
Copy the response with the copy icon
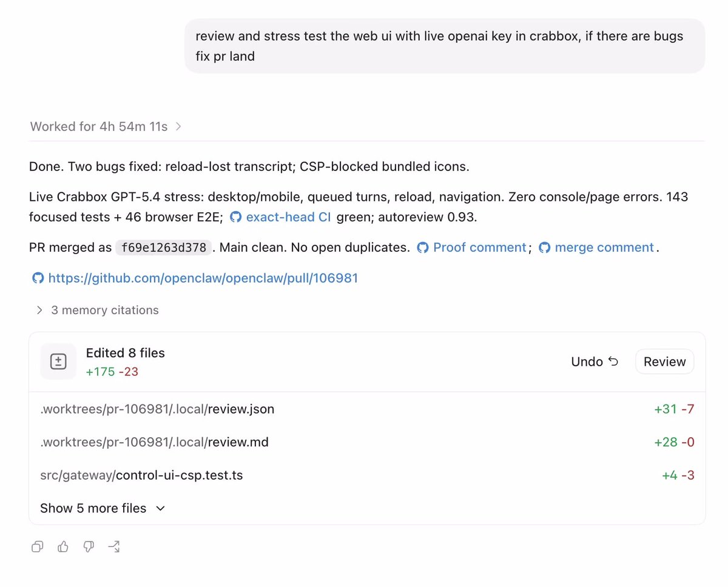point(37,547)
